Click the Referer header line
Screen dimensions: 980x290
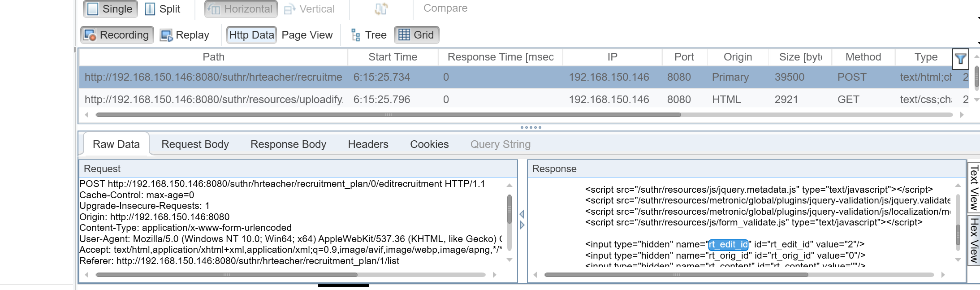coord(239,261)
